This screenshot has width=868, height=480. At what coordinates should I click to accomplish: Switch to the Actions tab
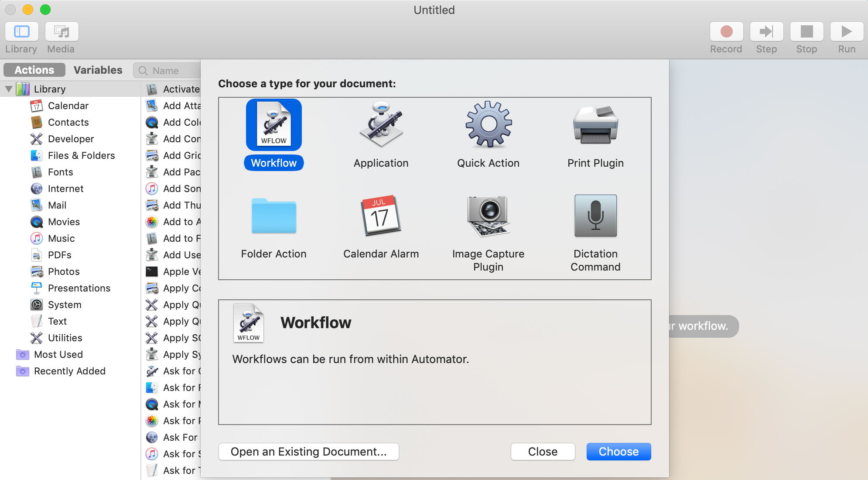(x=34, y=70)
